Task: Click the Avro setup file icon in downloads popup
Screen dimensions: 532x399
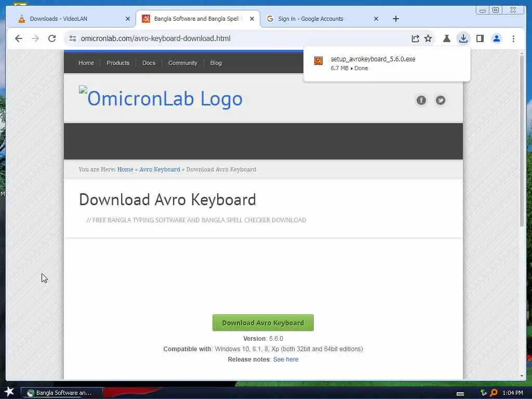Action: pyautogui.click(x=318, y=61)
